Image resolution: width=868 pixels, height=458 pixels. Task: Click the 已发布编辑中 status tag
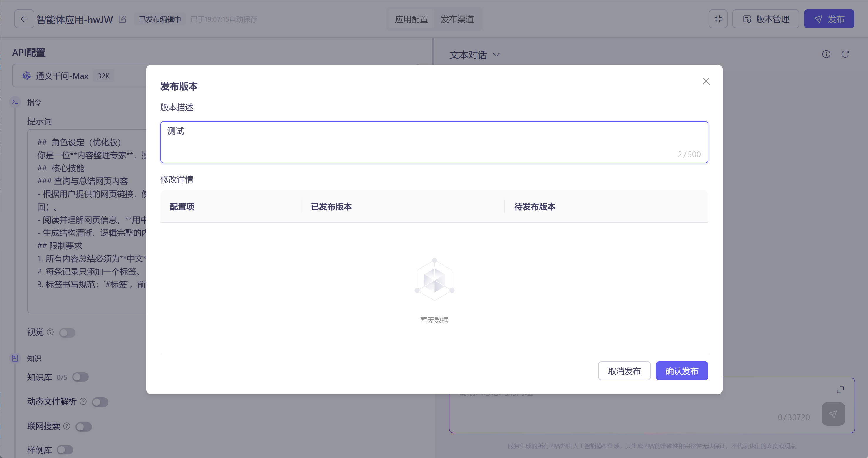[x=160, y=19]
